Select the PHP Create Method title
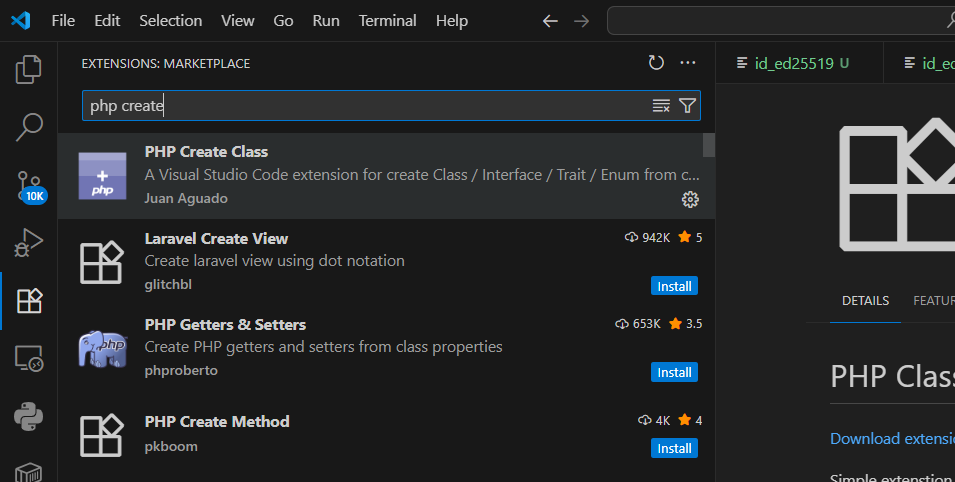Screen dimensions: 955x482 (x=217, y=422)
